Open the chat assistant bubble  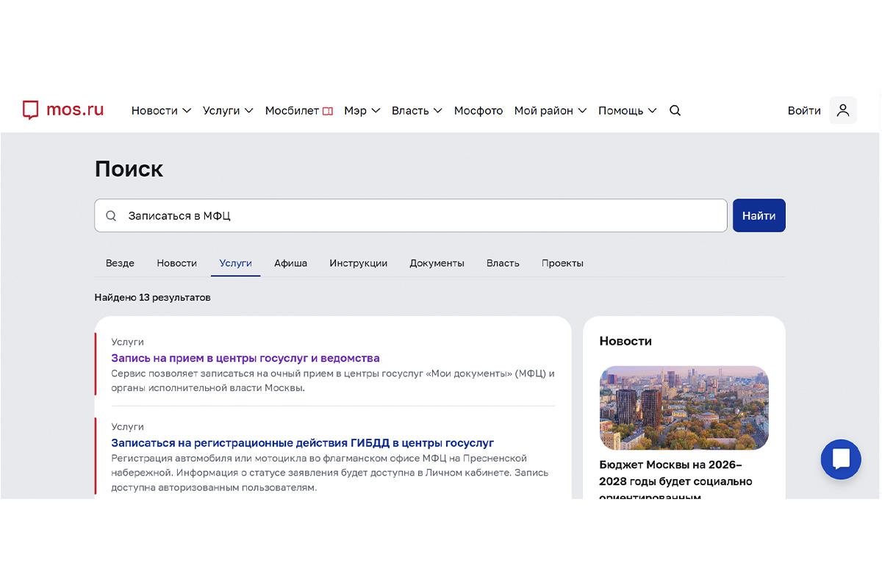841,459
